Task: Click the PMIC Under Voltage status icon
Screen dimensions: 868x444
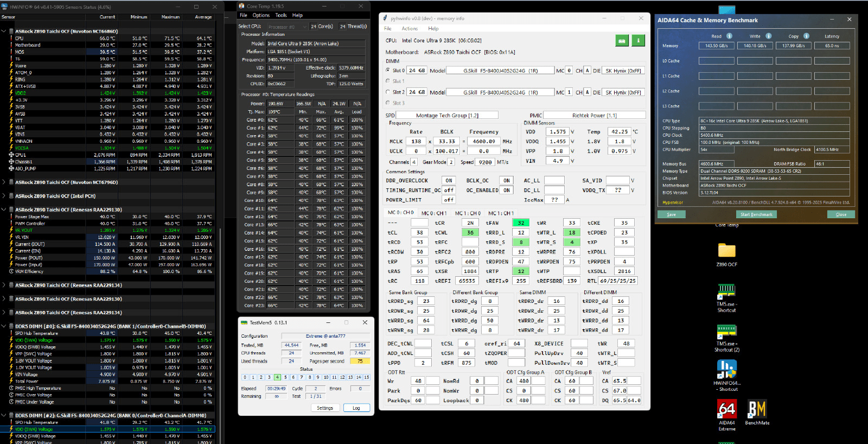Action: [11, 402]
